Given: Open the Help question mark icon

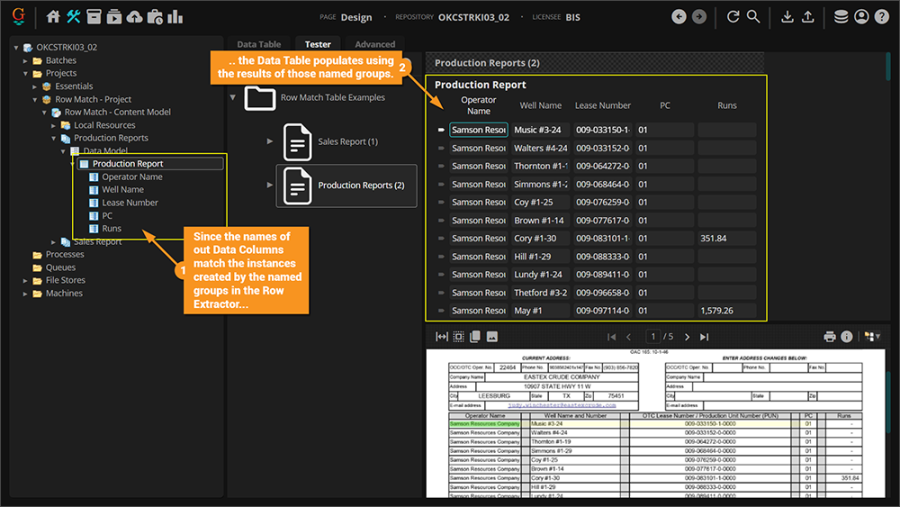Looking at the screenshot, I should (x=881, y=17).
